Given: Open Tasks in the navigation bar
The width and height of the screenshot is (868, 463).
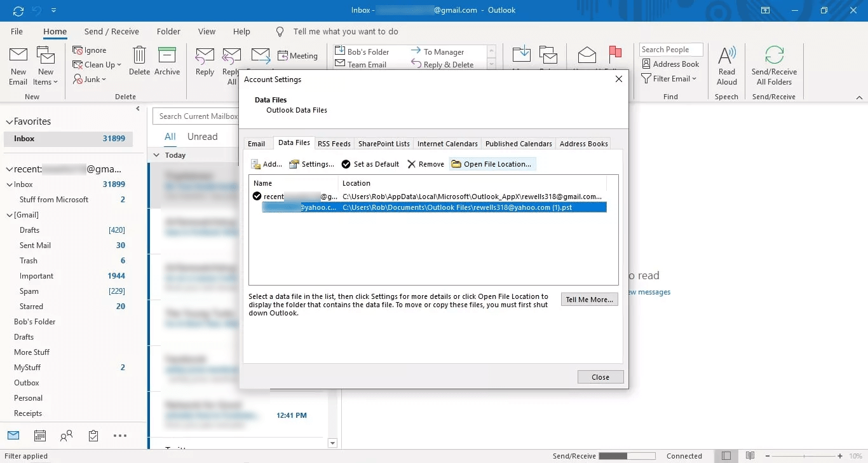Looking at the screenshot, I should click(x=93, y=436).
